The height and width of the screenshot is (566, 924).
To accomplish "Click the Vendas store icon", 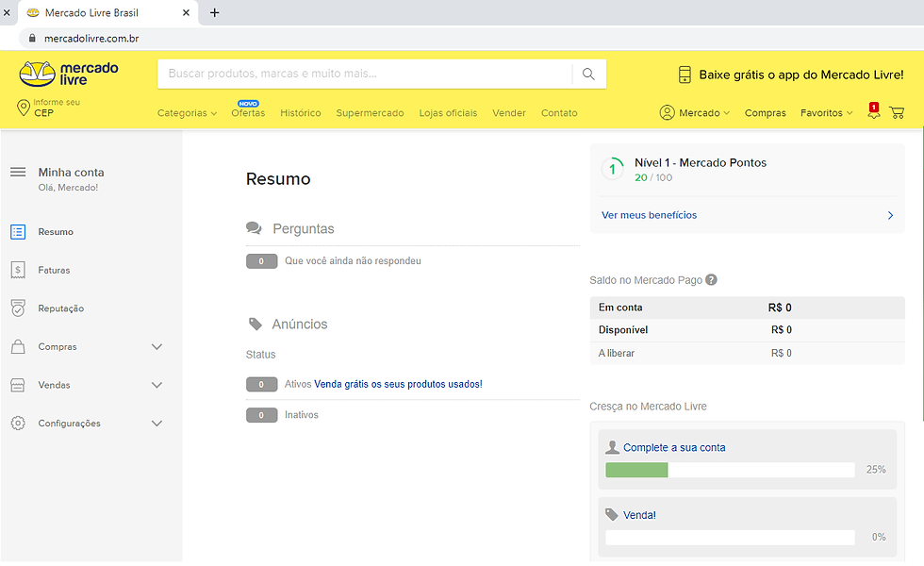I will 18,385.
